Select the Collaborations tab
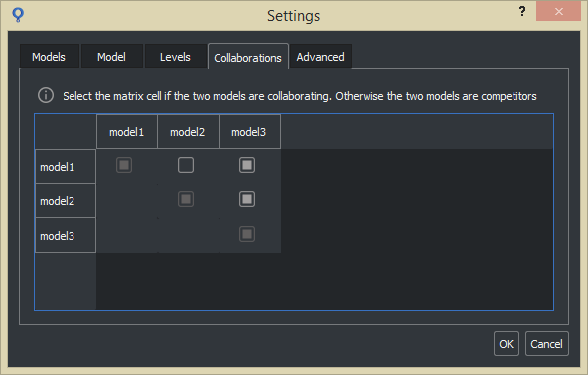The height and width of the screenshot is (375, 588). coord(248,57)
